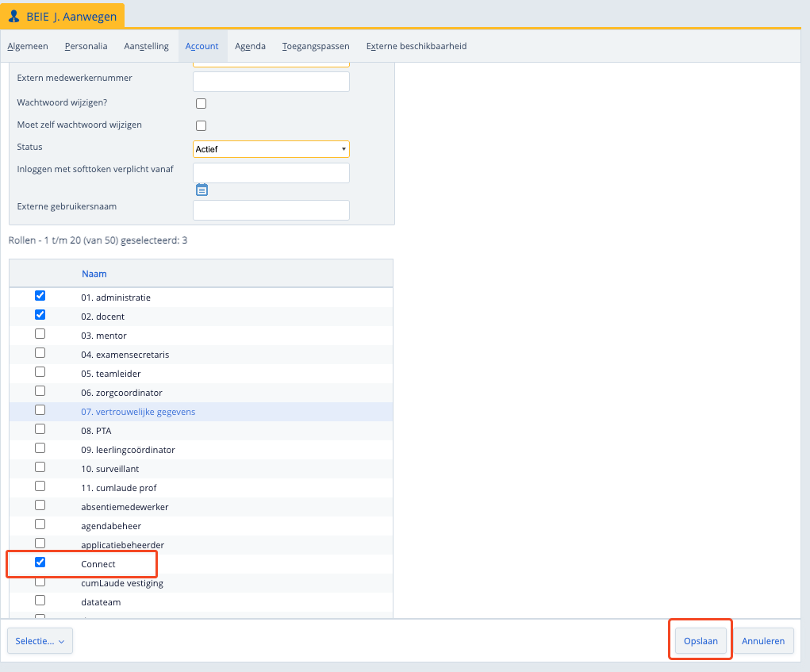Open the Externe beschikbaarheid tab
This screenshot has width=810, height=672.
point(416,46)
